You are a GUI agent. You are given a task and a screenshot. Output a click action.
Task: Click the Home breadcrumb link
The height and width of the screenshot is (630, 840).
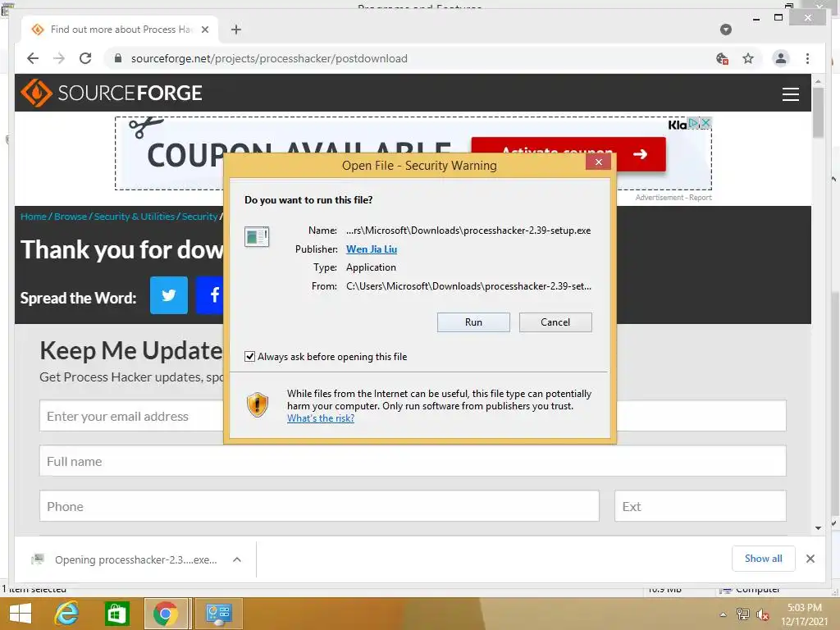[x=33, y=217]
